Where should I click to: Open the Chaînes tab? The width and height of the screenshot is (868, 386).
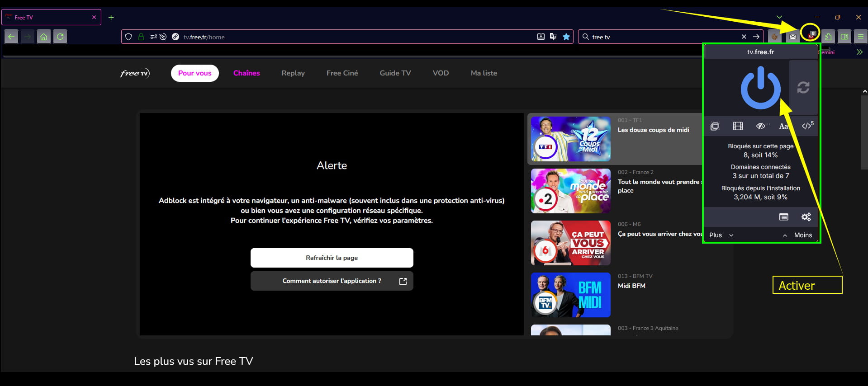(247, 73)
